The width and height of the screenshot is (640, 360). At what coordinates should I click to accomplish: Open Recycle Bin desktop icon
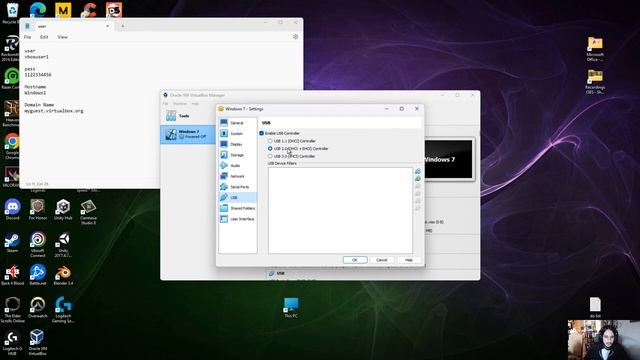[x=12, y=13]
